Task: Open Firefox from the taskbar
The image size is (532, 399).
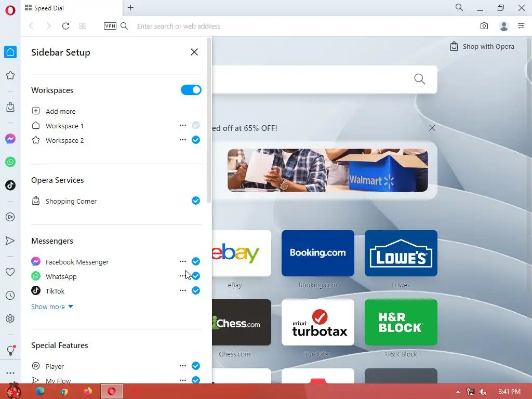Action: point(88,391)
